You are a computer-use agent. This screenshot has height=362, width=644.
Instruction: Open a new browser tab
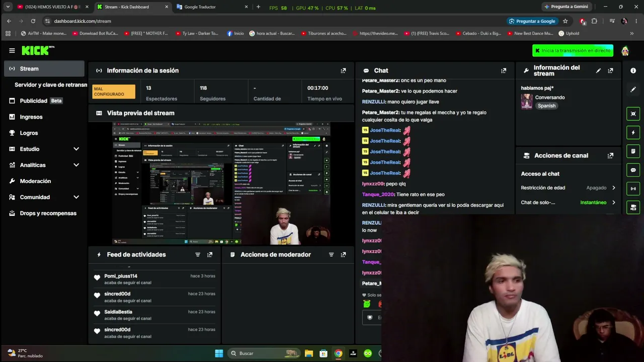(258, 7)
